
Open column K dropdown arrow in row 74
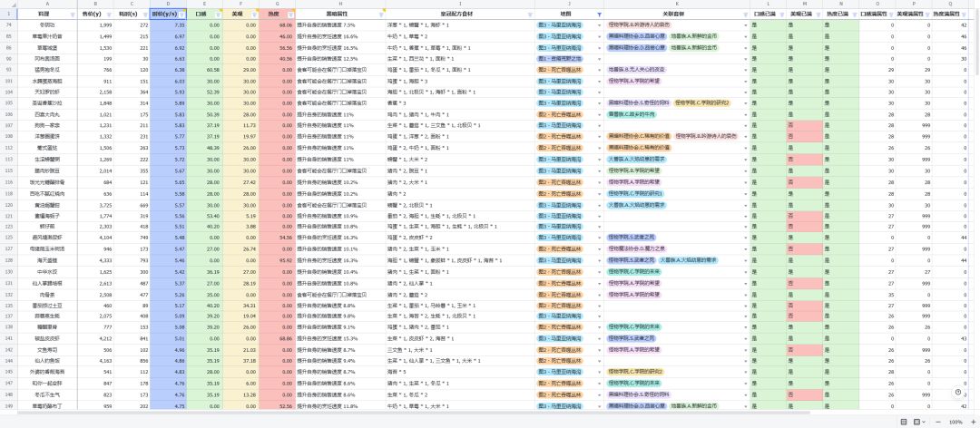[746, 25]
